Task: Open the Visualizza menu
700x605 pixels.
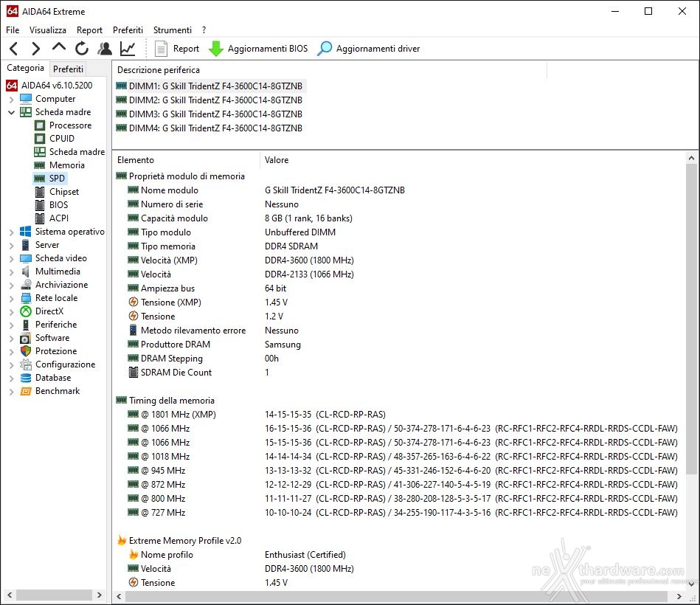Action: (x=48, y=30)
